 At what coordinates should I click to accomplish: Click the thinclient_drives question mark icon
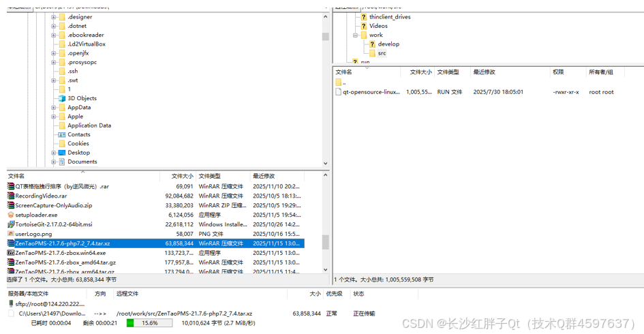pos(363,17)
